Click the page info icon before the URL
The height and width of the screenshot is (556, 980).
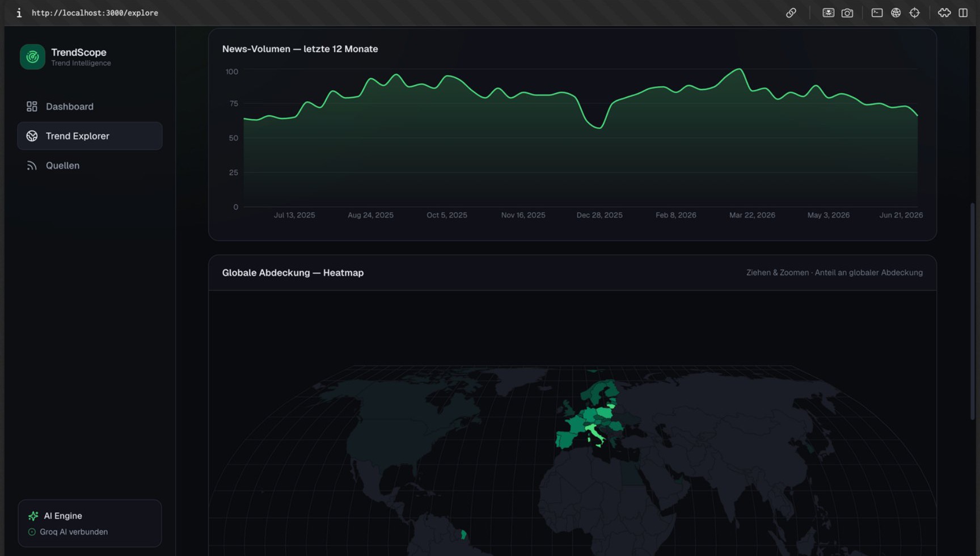click(x=19, y=12)
